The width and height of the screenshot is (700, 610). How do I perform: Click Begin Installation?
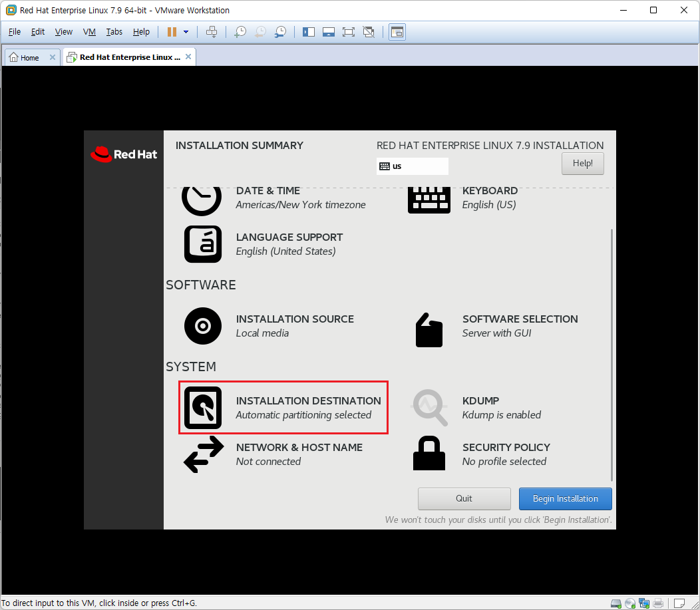click(x=565, y=498)
